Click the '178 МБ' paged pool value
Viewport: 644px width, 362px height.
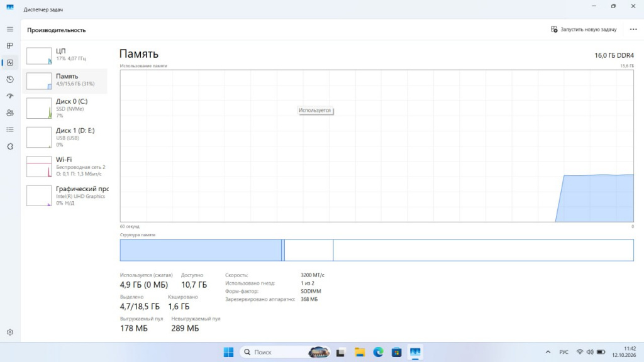(133, 328)
